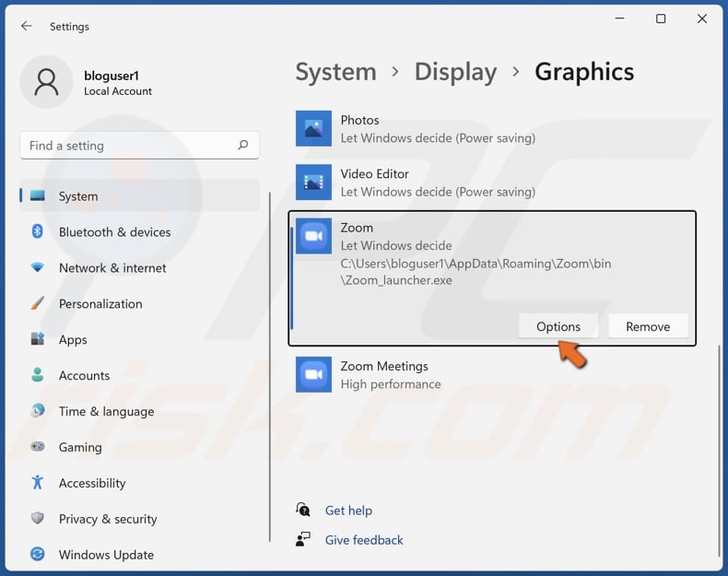
Task: Open the Gaming settings page
Action: tap(140, 447)
